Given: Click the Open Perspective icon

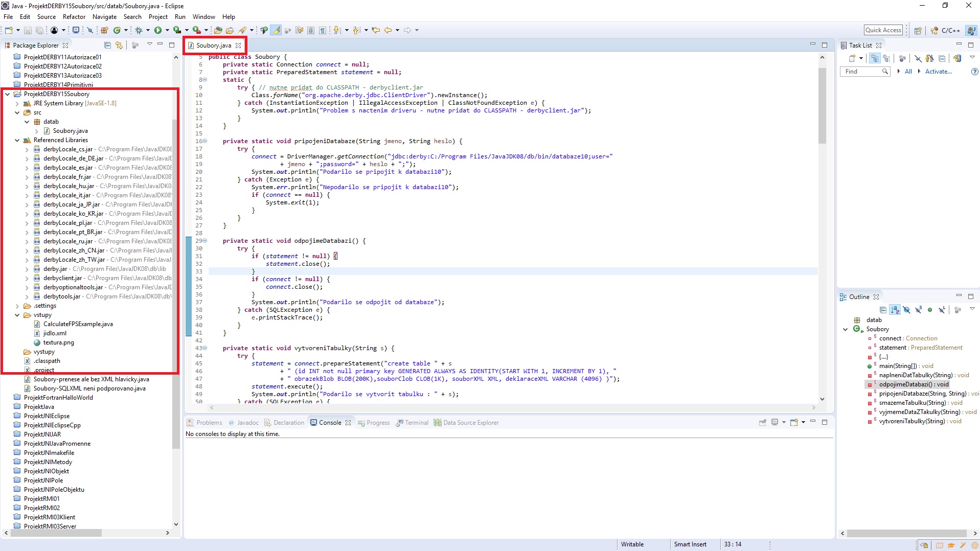Looking at the screenshot, I should coord(918,30).
